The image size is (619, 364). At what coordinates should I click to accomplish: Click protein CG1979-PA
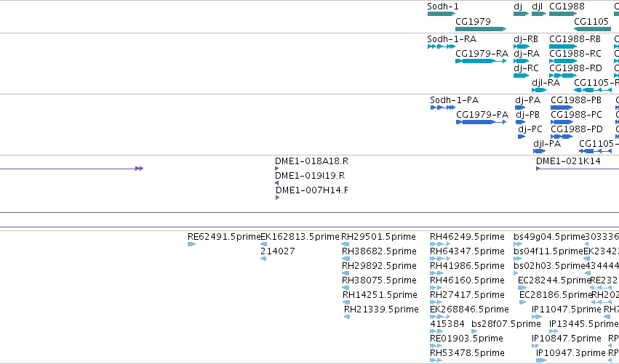(x=482, y=122)
